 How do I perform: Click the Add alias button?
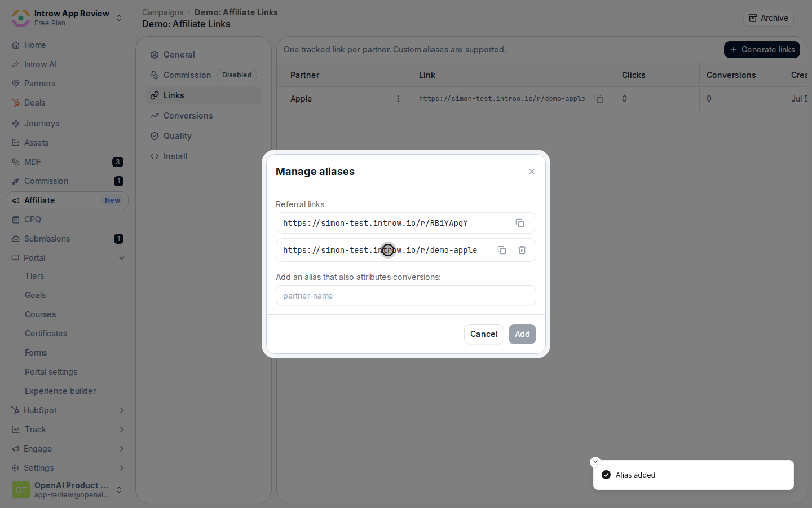point(522,334)
